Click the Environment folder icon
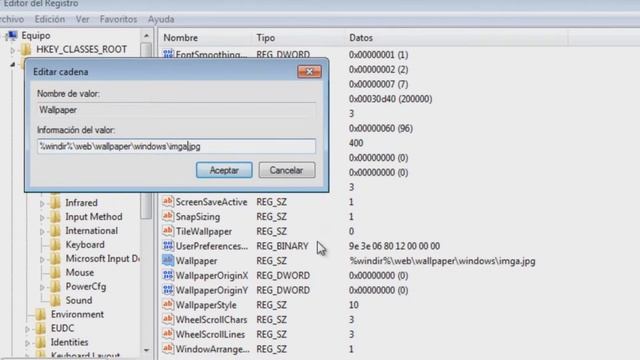Viewport: 640px width, 360px height. click(x=40, y=315)
